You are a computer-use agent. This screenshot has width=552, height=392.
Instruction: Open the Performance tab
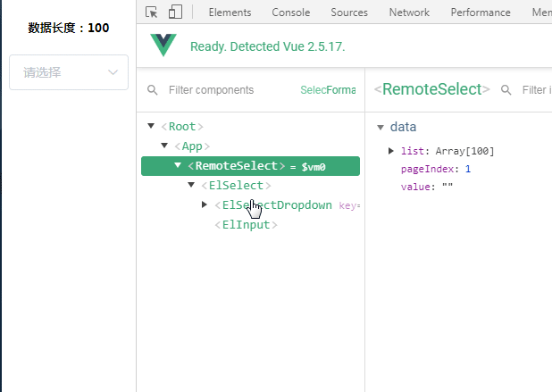[481, 13]
